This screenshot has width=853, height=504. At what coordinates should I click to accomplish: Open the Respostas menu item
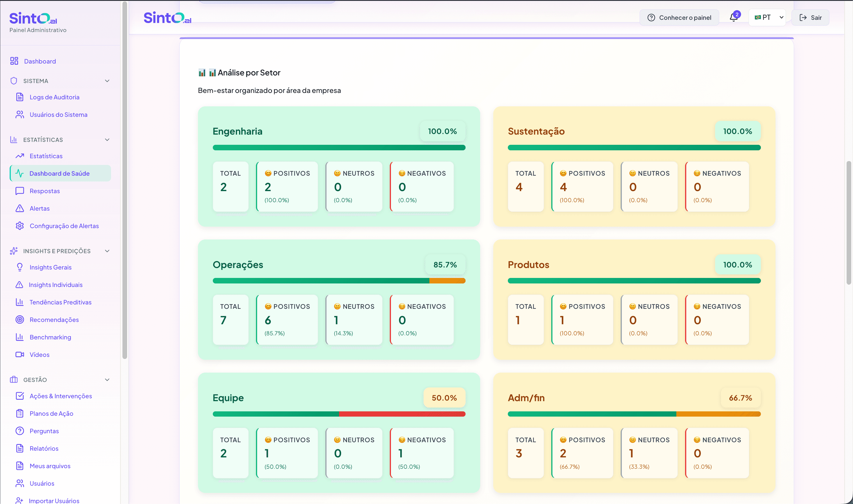coord(45,191)
